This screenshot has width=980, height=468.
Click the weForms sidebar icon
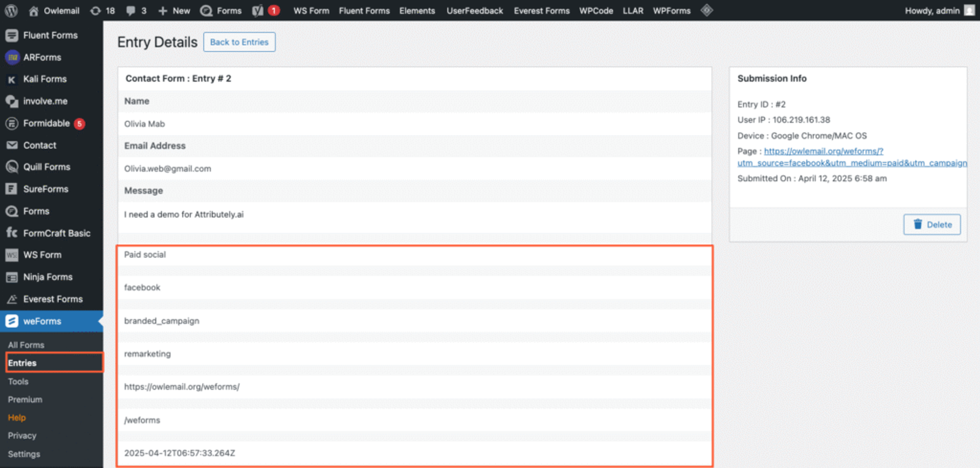coord(12,321)
